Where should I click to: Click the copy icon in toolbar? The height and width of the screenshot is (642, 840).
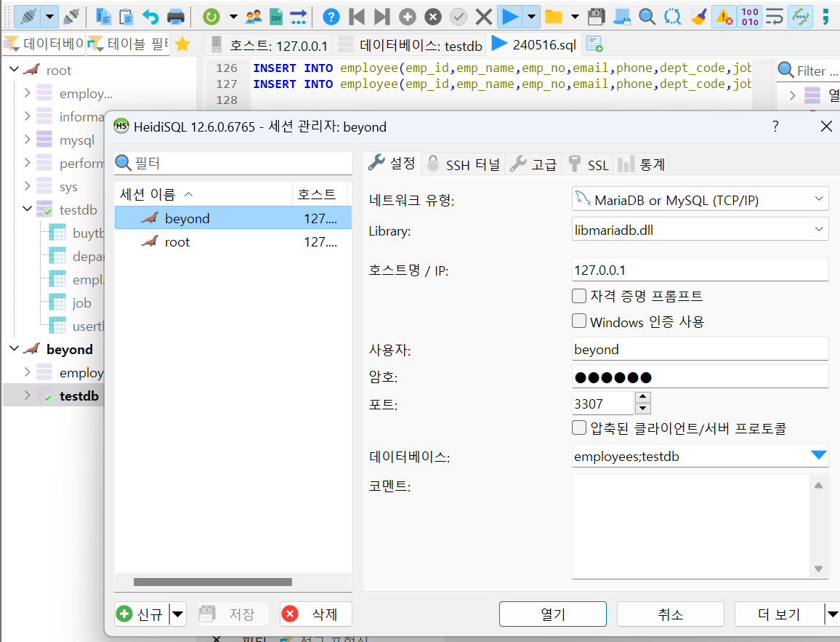coord(103,17)
